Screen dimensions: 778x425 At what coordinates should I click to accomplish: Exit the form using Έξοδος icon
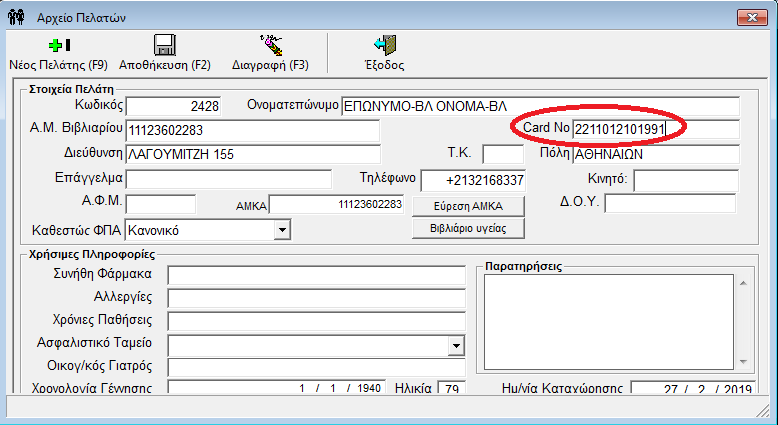385,45
